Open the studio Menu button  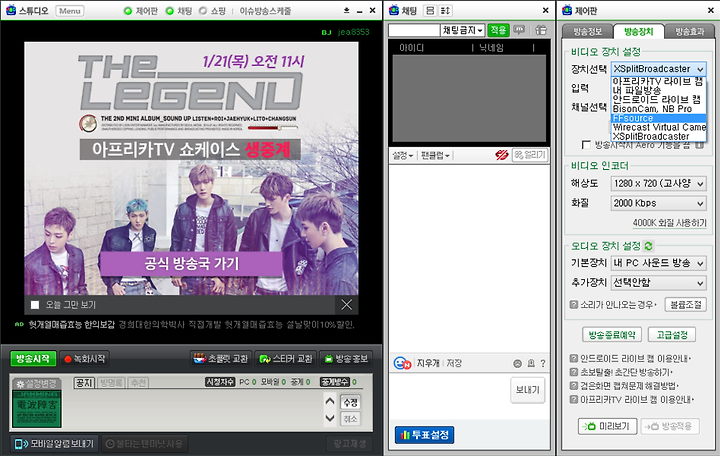tap(70, 11)
